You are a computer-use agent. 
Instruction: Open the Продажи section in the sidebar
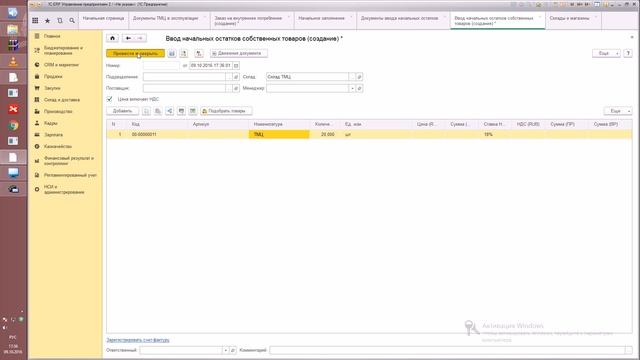click(53, 76)
